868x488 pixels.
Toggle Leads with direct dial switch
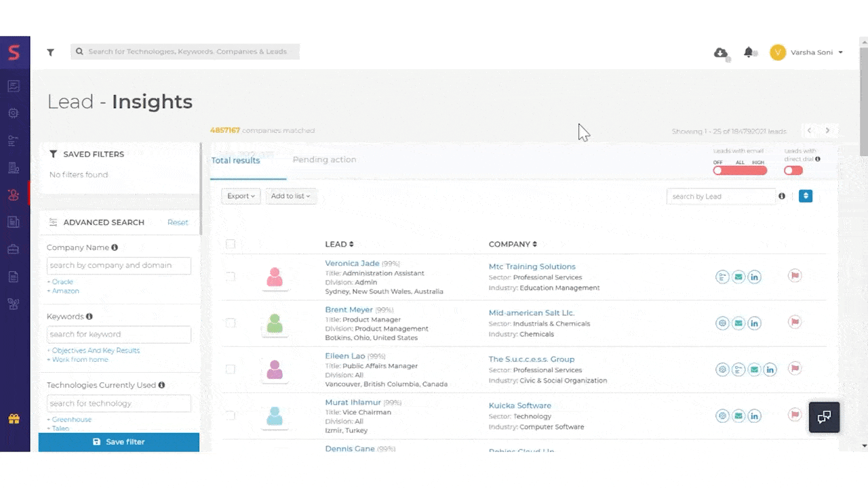tap(793, 170)
